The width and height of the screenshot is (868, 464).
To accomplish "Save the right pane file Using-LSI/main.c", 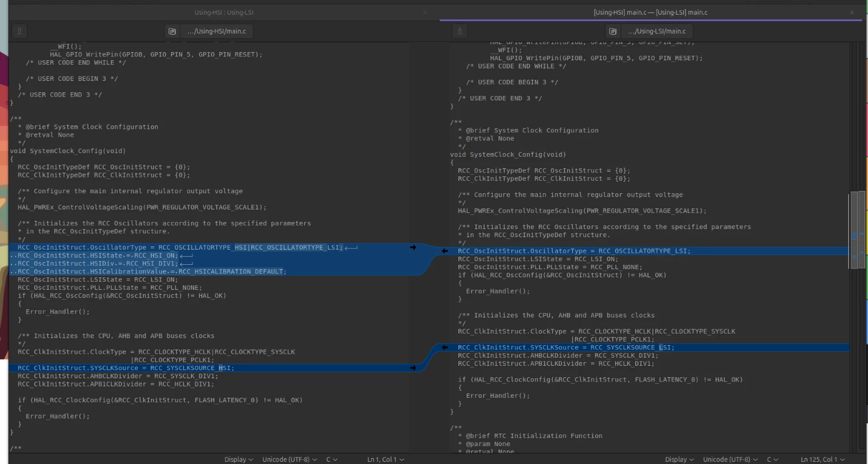I will pyautogui.click(x=459, y=31).
